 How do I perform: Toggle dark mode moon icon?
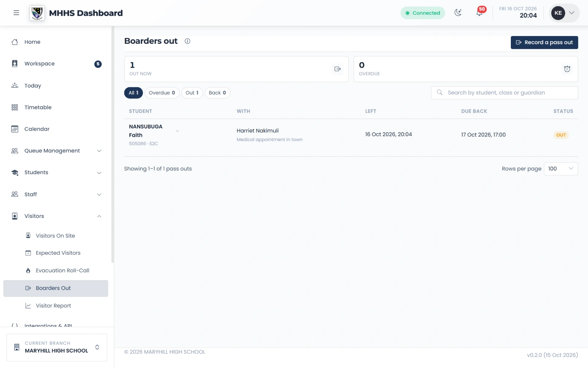pyautogui.click(x=458, y=13)
